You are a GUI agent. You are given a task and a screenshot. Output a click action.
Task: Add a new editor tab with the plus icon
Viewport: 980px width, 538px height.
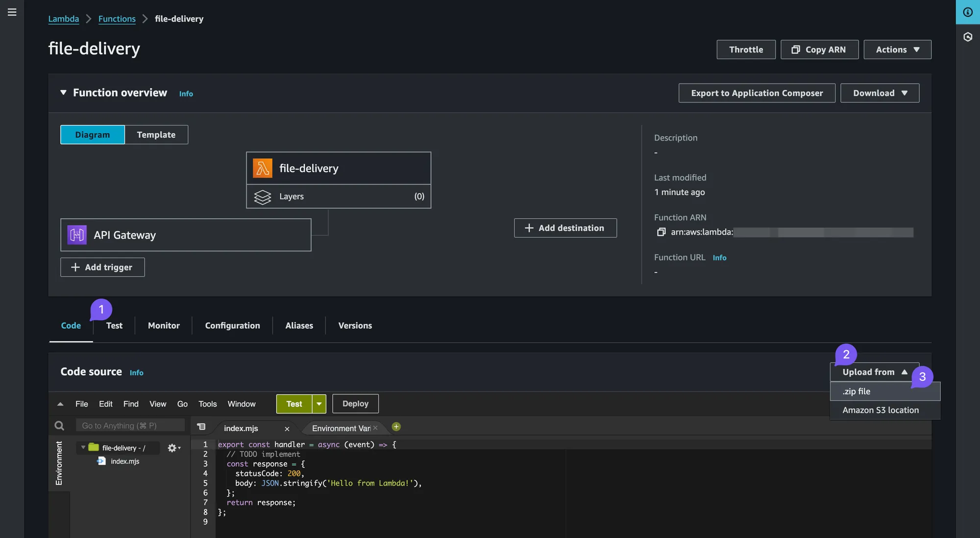click(x=396, y=427)
